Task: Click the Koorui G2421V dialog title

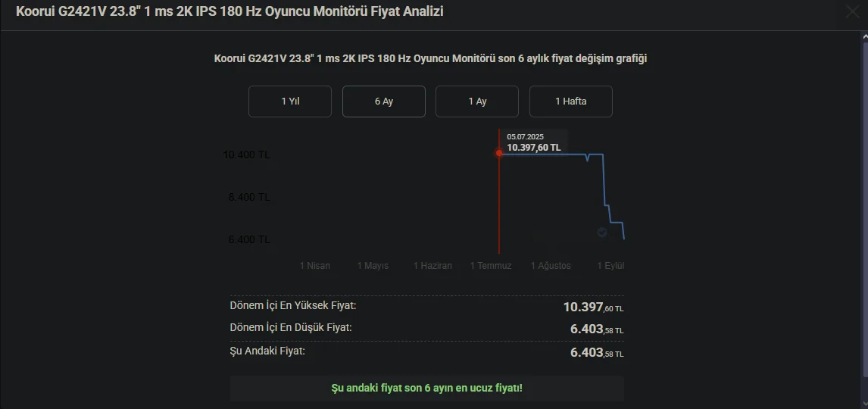Action: tap(229, 11)
